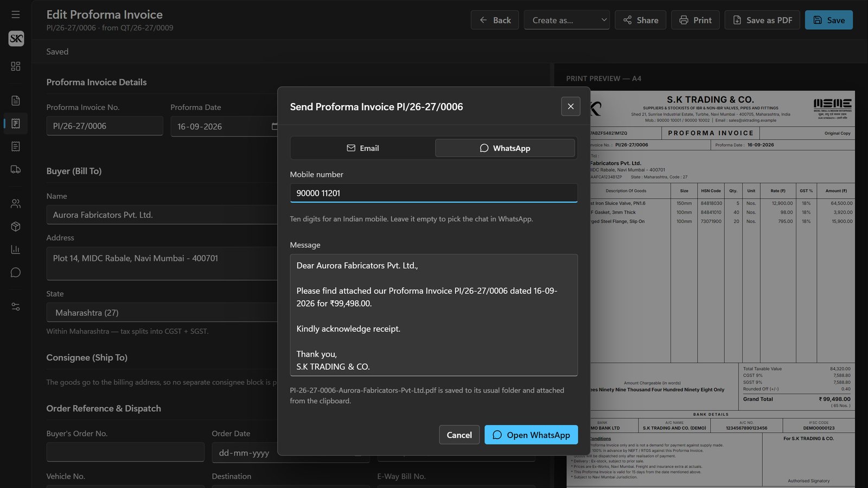868x488 pixels.
Task: Click the blue Save button
Action: [829, 20]
